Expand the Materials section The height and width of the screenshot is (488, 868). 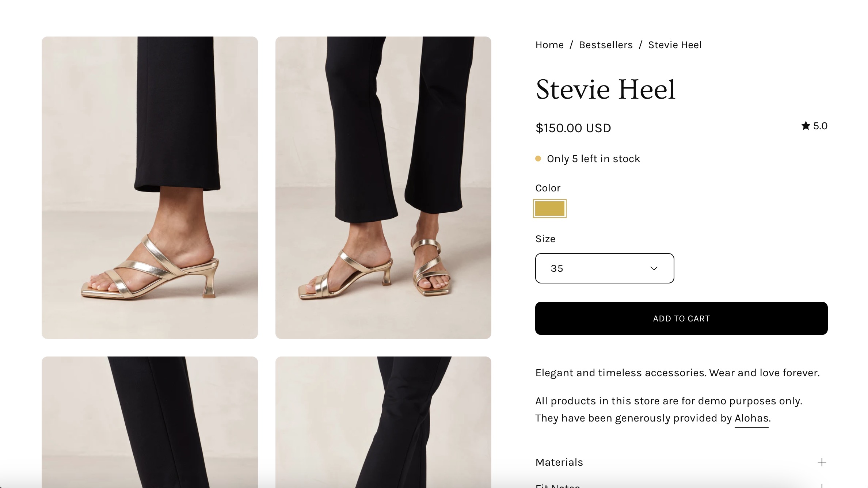click(x=559, y=462)
